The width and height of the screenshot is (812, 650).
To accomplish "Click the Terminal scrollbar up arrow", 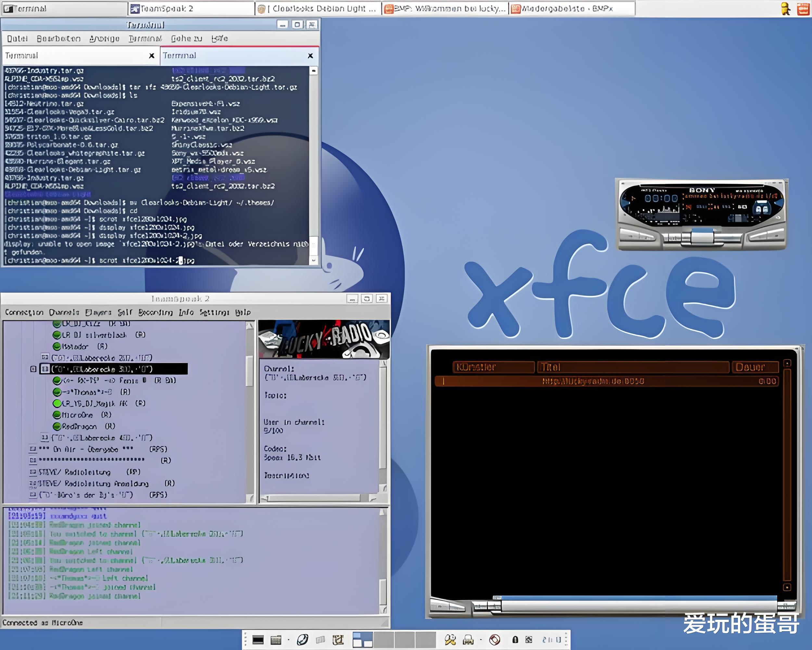I will coord(314,71).
